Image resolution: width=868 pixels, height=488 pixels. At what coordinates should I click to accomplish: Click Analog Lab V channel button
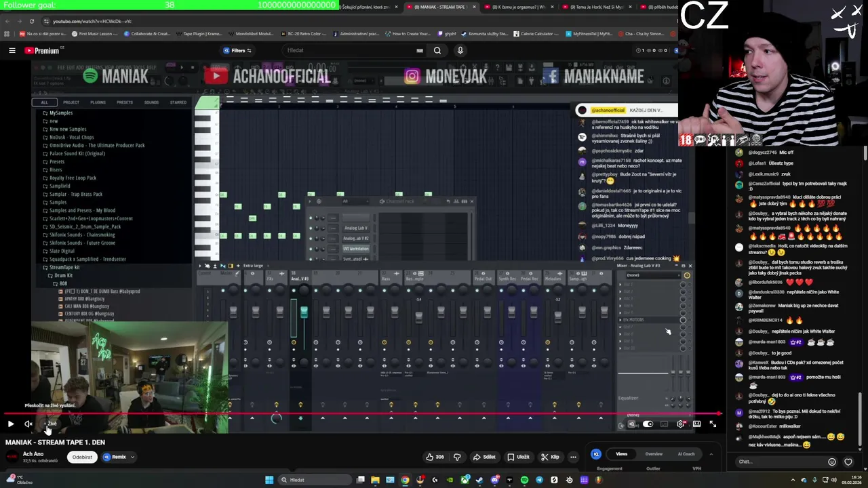355,228
